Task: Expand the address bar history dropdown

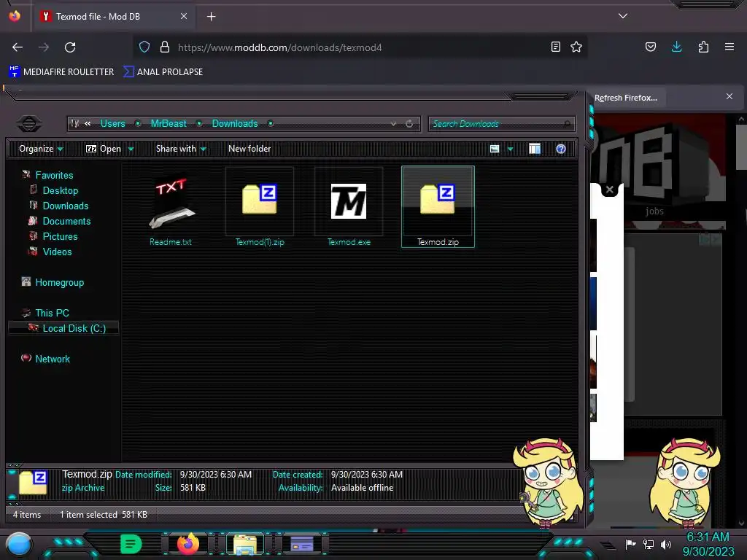Action: pos(393,124)
